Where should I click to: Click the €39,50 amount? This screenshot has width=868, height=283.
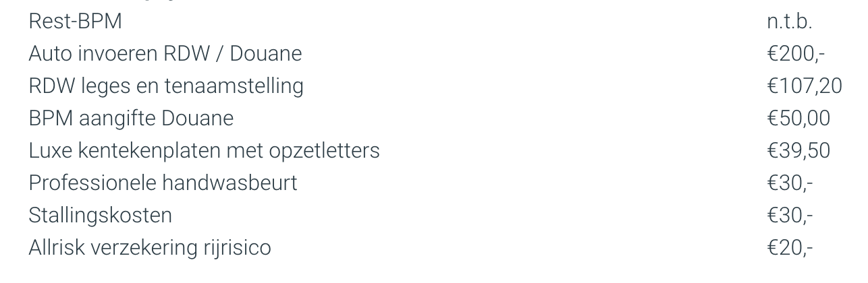click(798, 150)
